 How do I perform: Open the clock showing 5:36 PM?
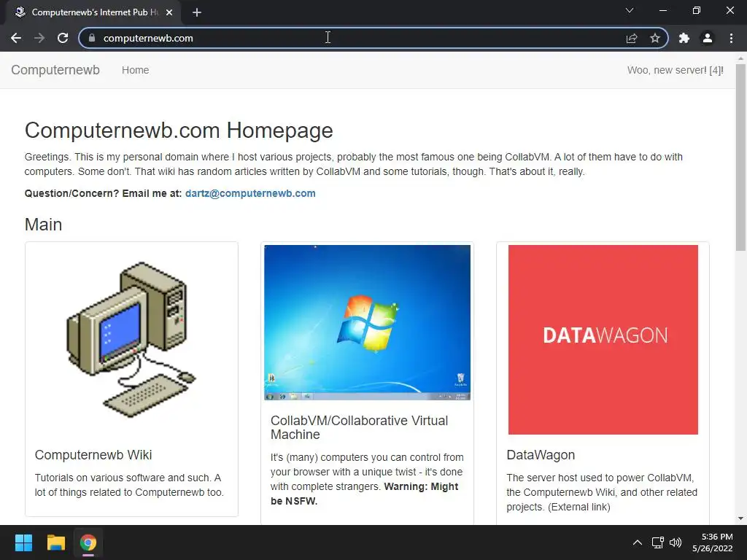pos(713,542)
